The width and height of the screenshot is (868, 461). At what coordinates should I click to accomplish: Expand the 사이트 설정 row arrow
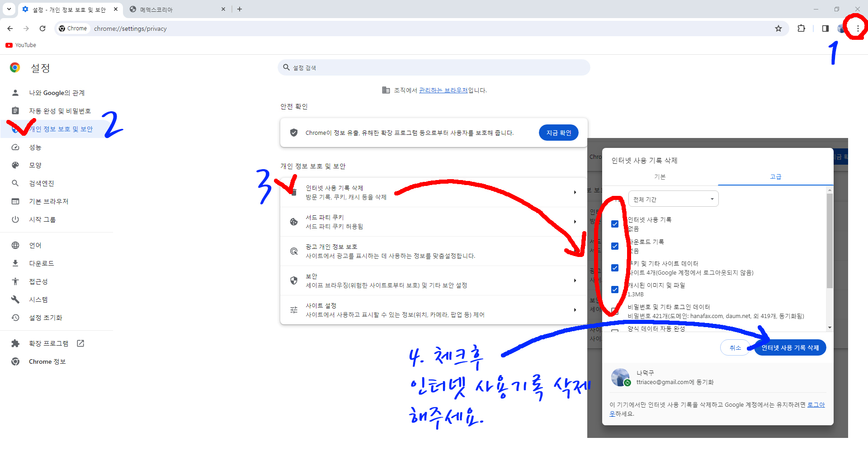(575, 310)
